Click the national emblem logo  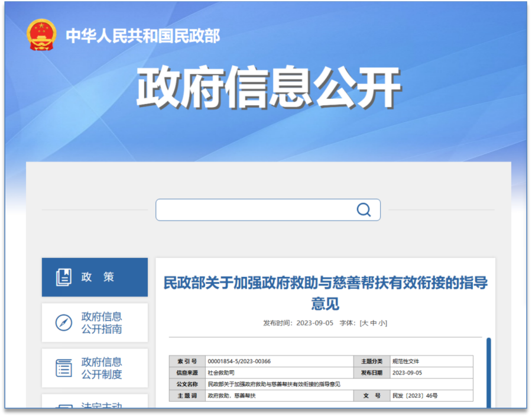point(41,35)
